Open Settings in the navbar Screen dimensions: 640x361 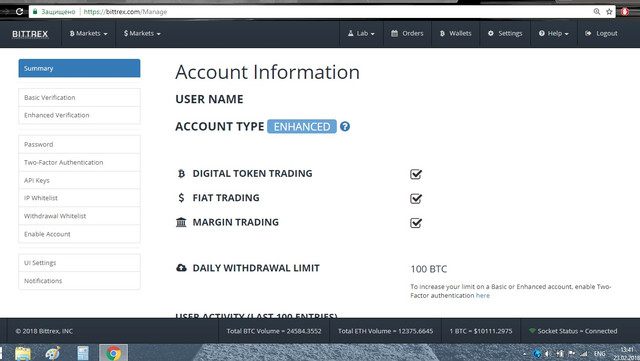click(505, 33)
